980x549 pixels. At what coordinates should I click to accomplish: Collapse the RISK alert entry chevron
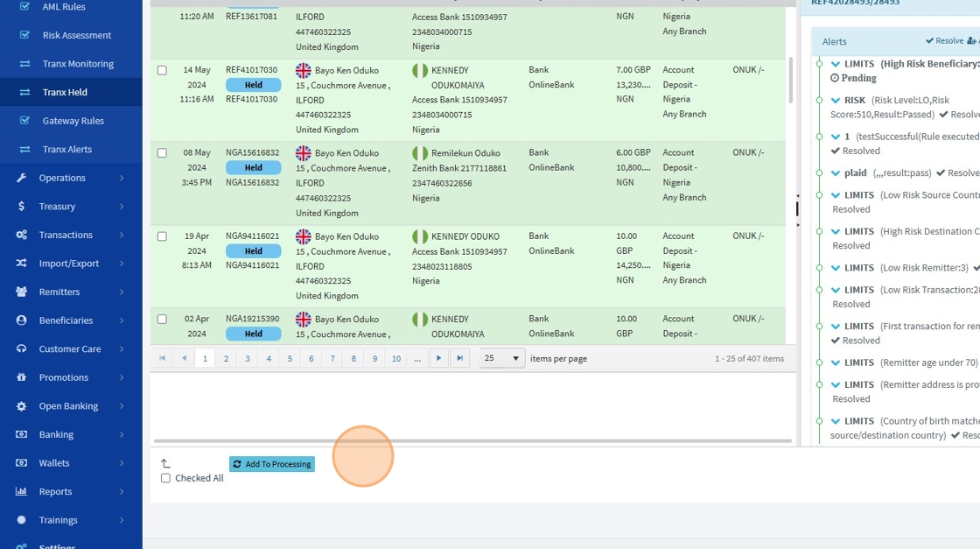click(x=836, y=100)
